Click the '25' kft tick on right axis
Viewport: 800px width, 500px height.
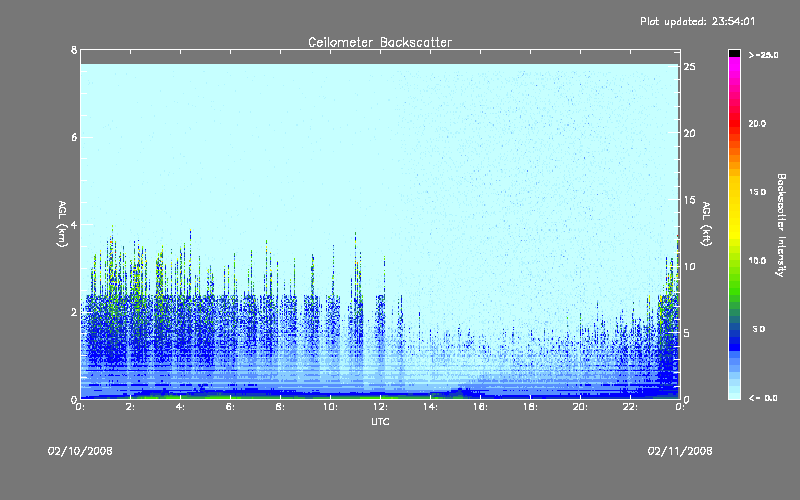pyautogui.click(x=690, y=67)
